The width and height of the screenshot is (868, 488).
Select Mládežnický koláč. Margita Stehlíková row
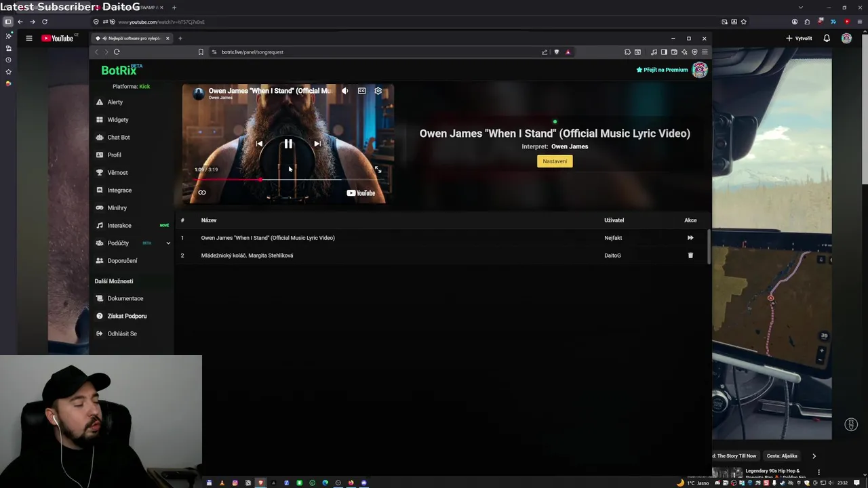coord(441,256)
